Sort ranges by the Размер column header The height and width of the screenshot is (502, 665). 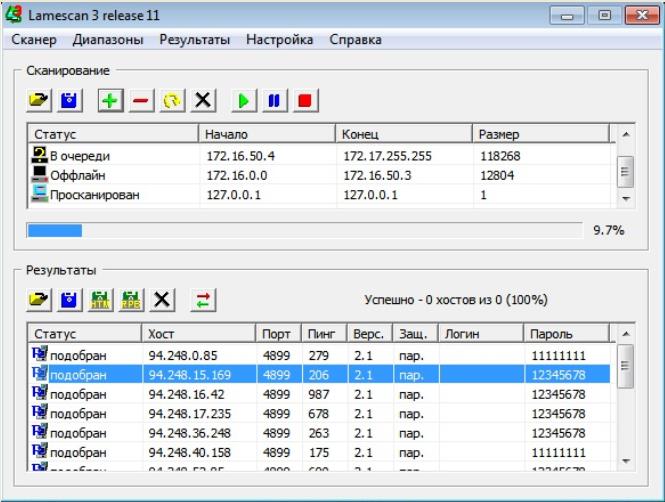(x=538, y=134)
